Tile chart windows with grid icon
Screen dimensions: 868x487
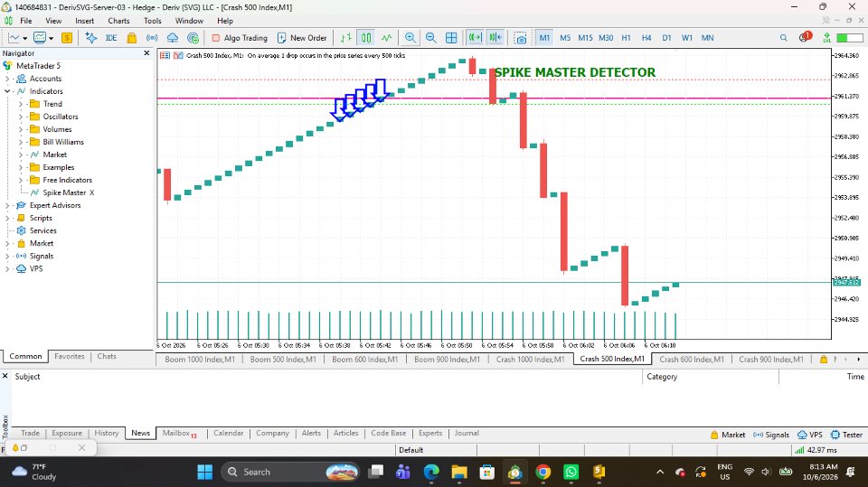[451, 38]
